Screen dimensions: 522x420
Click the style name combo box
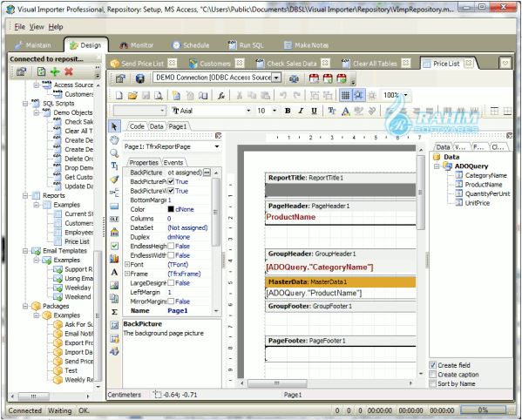click(x=139, y=111)
